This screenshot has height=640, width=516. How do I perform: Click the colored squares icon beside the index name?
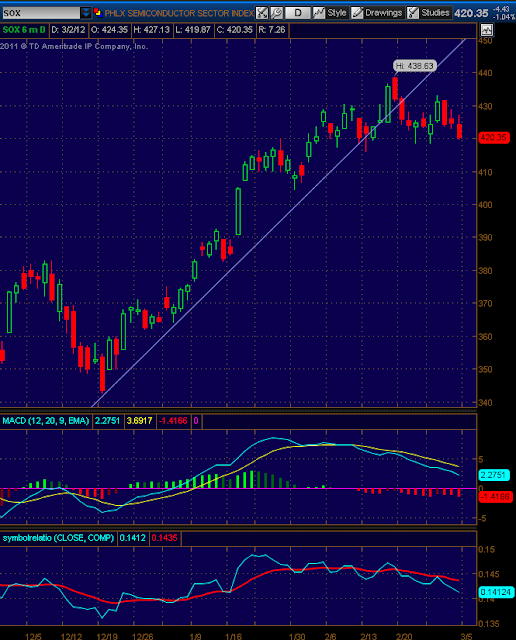click(x=98, y=13)
